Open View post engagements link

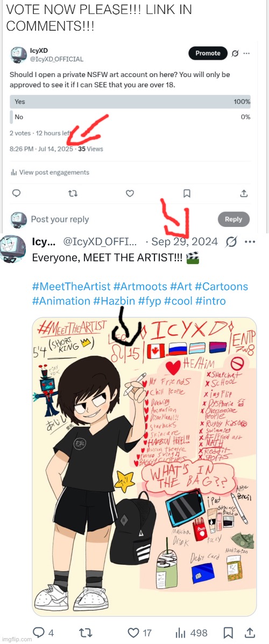(x=49, y=172)
